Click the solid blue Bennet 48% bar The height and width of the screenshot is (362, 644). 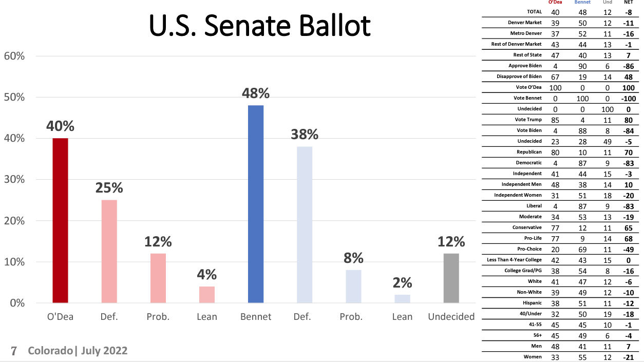(x=256, y=204)
